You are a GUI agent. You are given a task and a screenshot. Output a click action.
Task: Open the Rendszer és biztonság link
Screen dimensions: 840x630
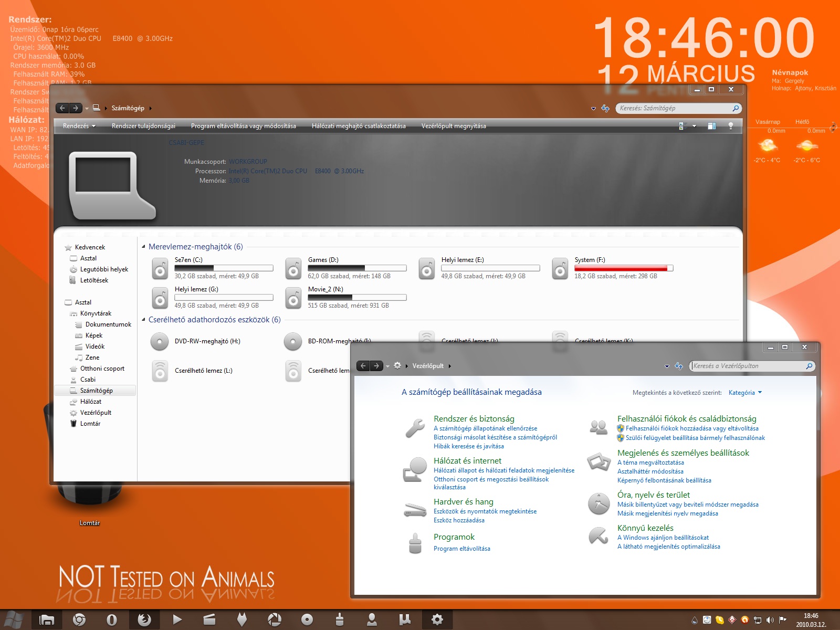pos(474,418)
